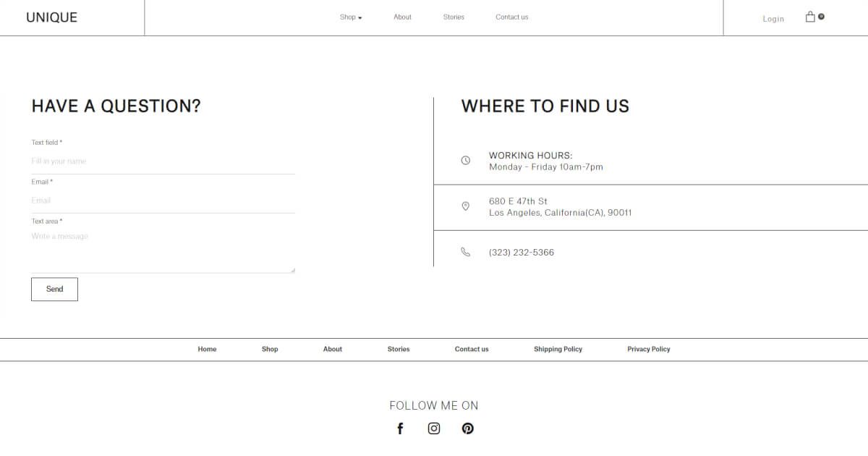Open About in the top navigation
Image resolution: width=868 pixels, height=456 pixels.
(x=402, y=17)
